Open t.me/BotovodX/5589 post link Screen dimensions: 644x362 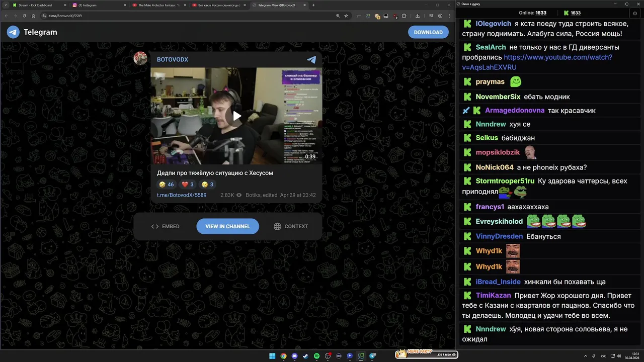[x=182, y=195]
